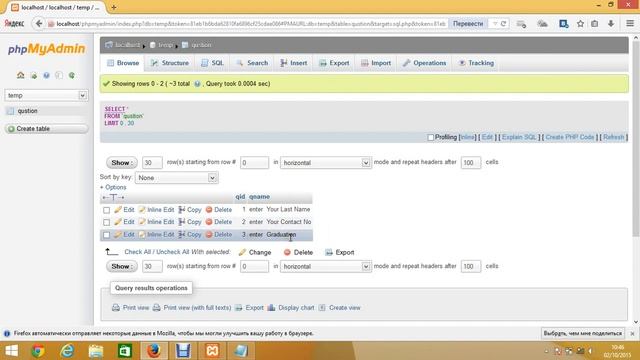Screen dimensions: 640x360
Task: Open File Explorer from the taskbar
Action: click(96, 351)
